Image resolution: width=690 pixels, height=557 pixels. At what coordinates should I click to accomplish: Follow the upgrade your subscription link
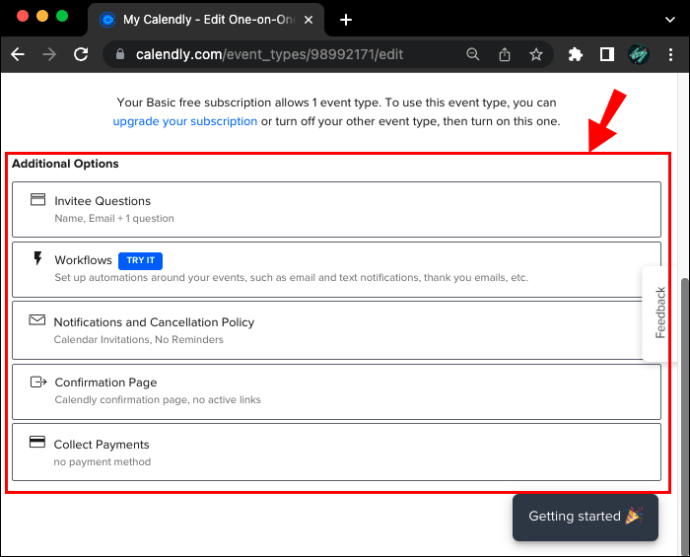pyautogui.click(x=185, y=121)
